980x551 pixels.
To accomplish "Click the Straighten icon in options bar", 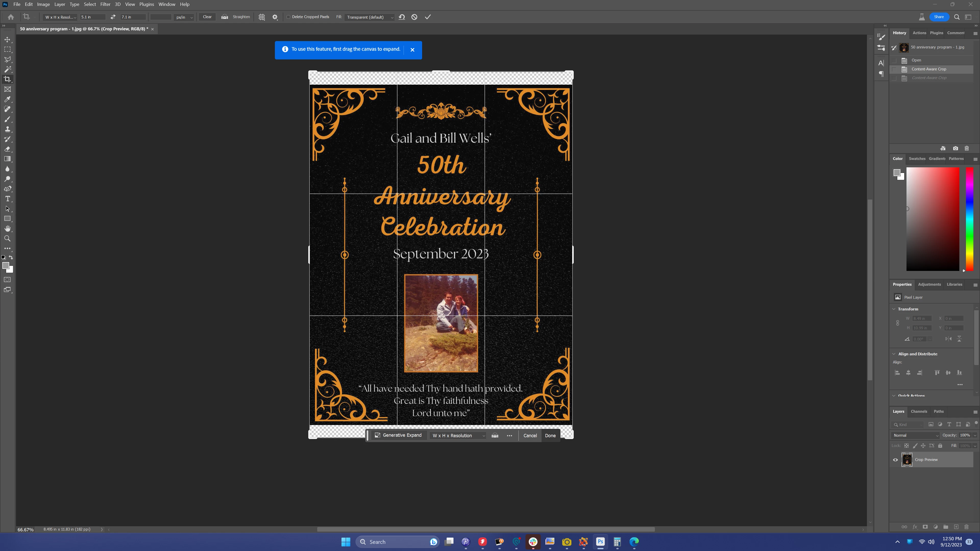I will click(225, 17).
